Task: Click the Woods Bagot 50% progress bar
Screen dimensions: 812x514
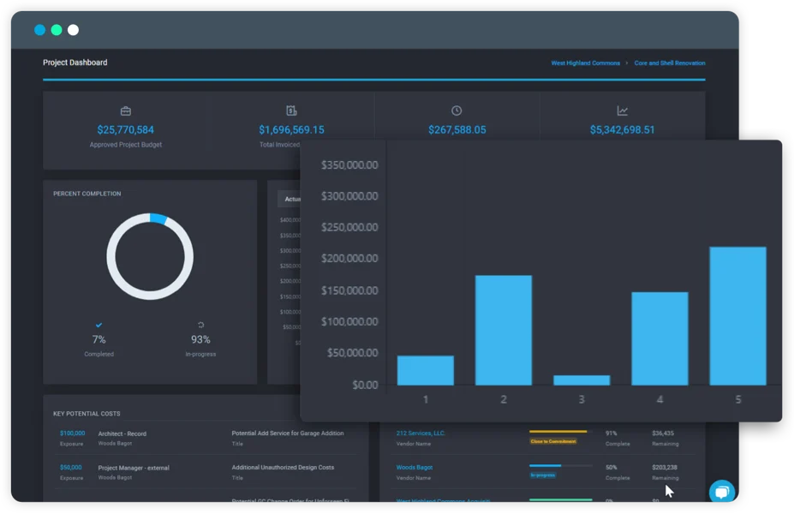Action: point(560,466)
